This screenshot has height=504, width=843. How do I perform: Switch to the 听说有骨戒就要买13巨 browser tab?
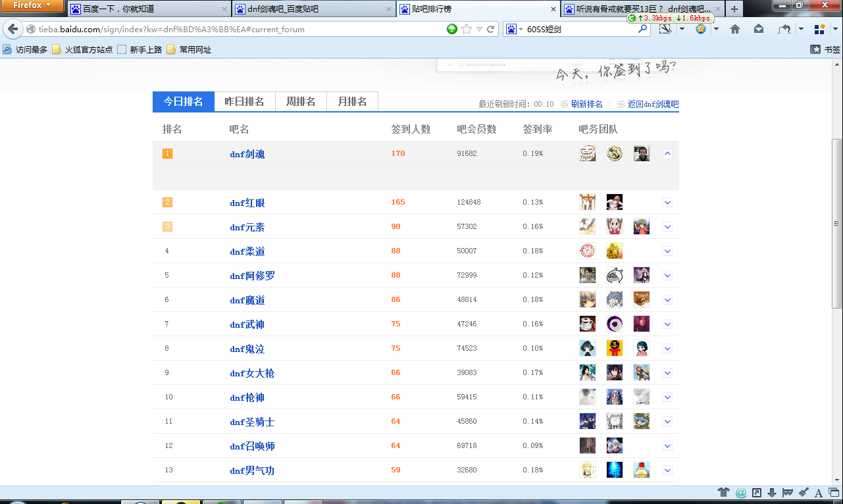(642, 9)
